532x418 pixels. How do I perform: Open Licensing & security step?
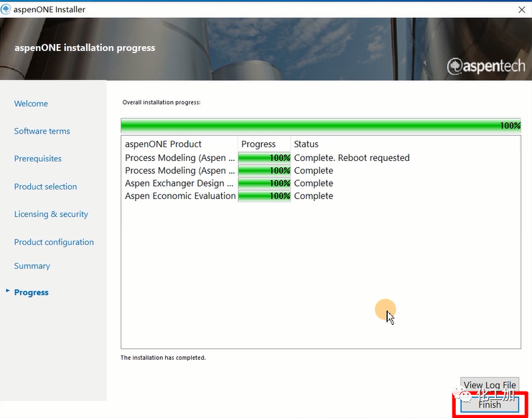[x=51, y=214]
